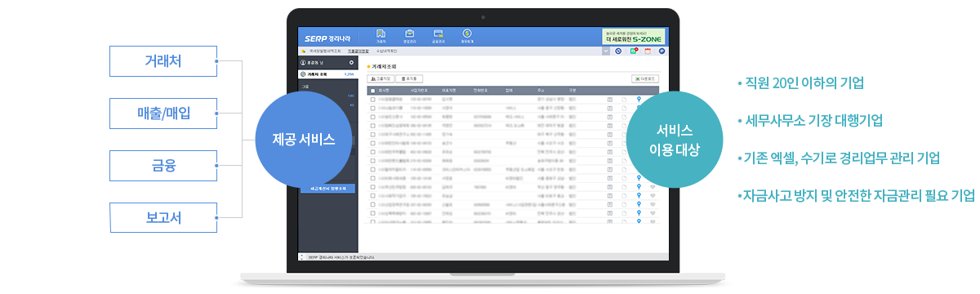The image size is (980, 294).
Task: Open the briefcase icon menu in top bar
Action: (410, 35)
